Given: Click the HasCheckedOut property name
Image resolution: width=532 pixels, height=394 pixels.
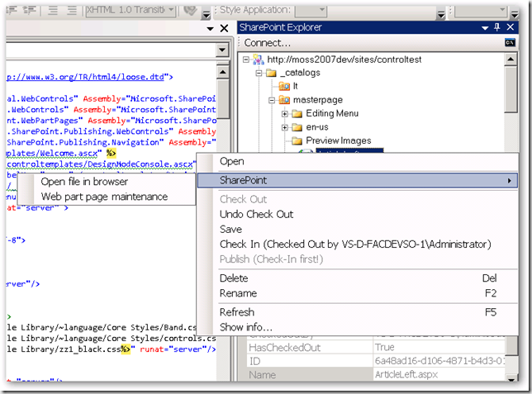Looking at the screenshot, I should [x=284, y=348].
